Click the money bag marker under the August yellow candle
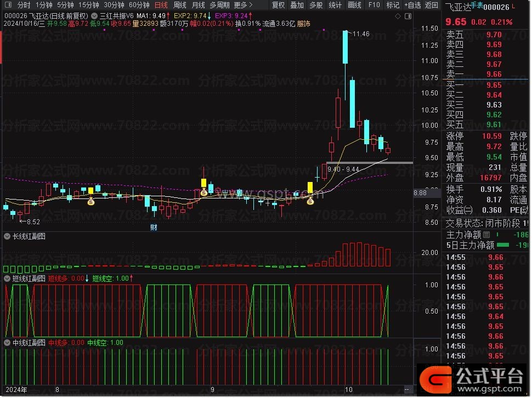This screenshot has width=532, height=398. pyautogui.click(x=90, y=202)
